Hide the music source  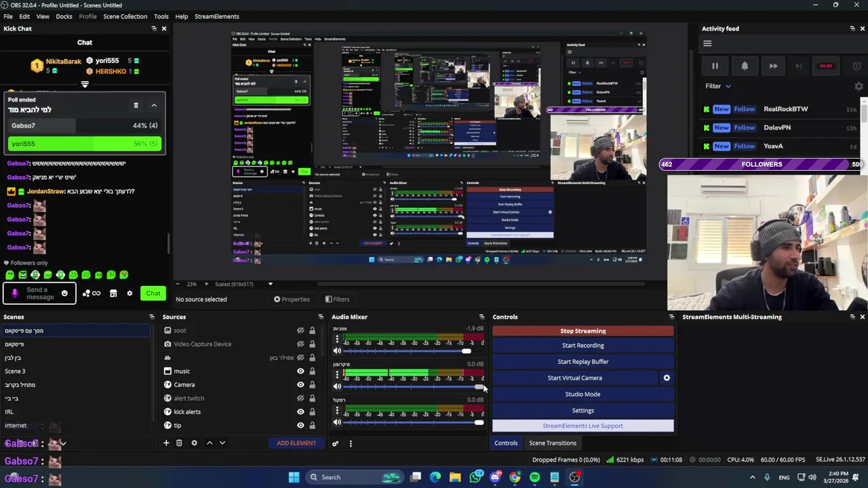point(300,371)
